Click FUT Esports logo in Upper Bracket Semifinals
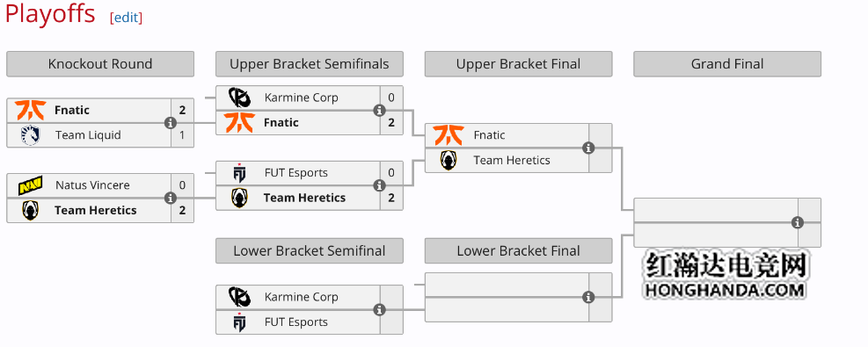 [239, 173]
